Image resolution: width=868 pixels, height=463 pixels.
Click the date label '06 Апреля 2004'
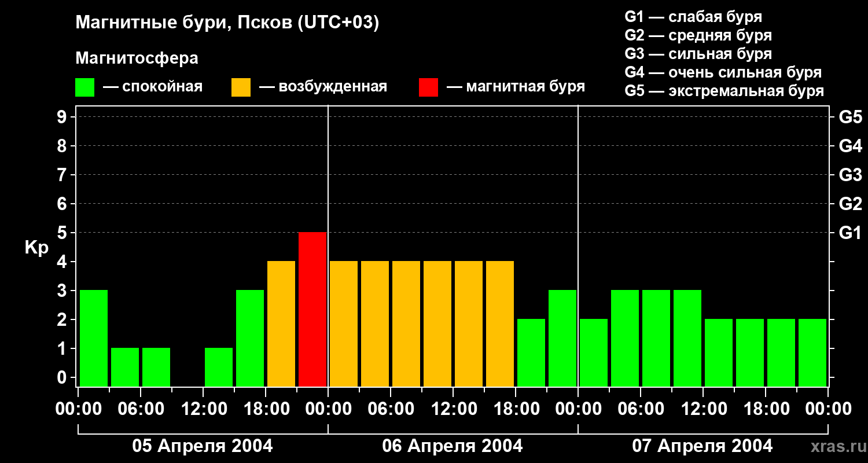(x=453, y=446)
